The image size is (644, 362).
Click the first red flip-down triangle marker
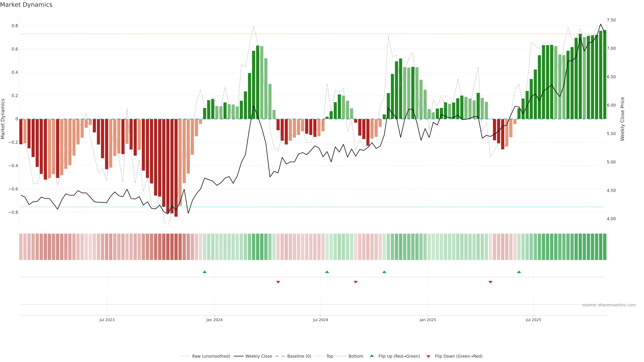coord(278,282)
